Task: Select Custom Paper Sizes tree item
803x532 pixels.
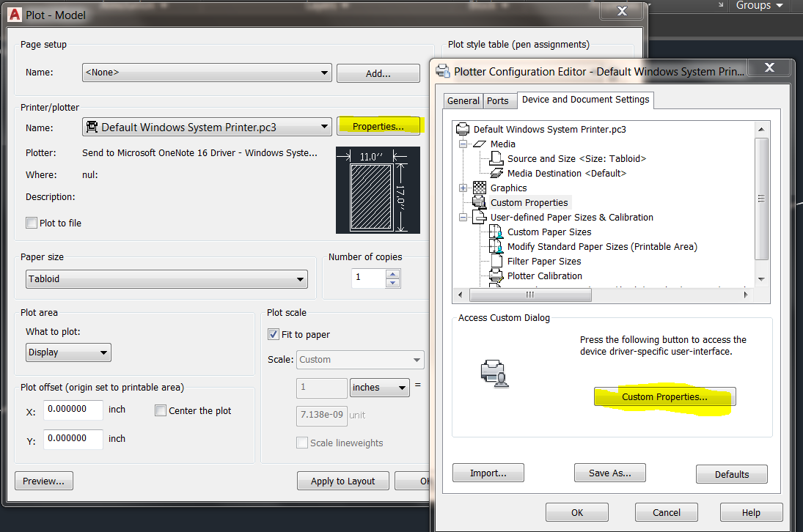Action: [x=549, y=232]
